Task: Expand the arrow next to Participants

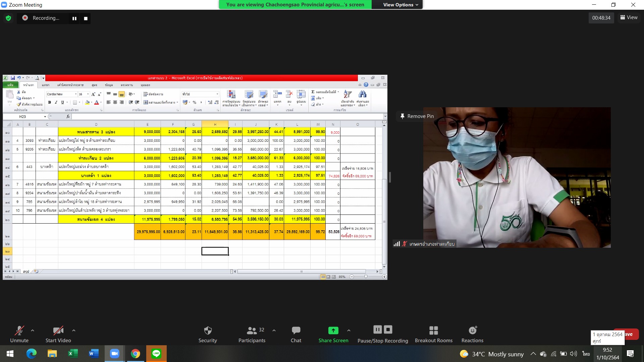Action: (x=274, y=330)
